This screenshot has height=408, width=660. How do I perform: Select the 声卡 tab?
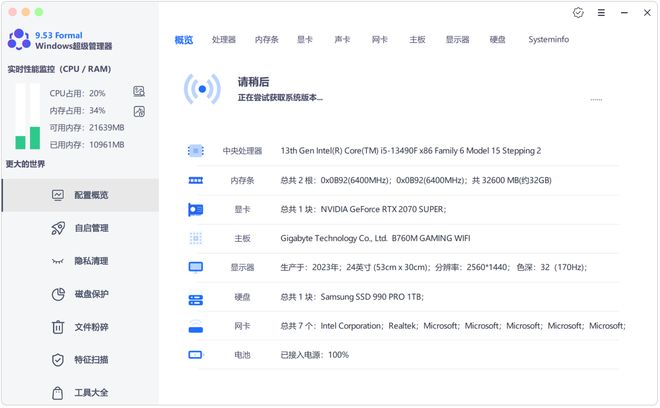[x=342, y=40]
